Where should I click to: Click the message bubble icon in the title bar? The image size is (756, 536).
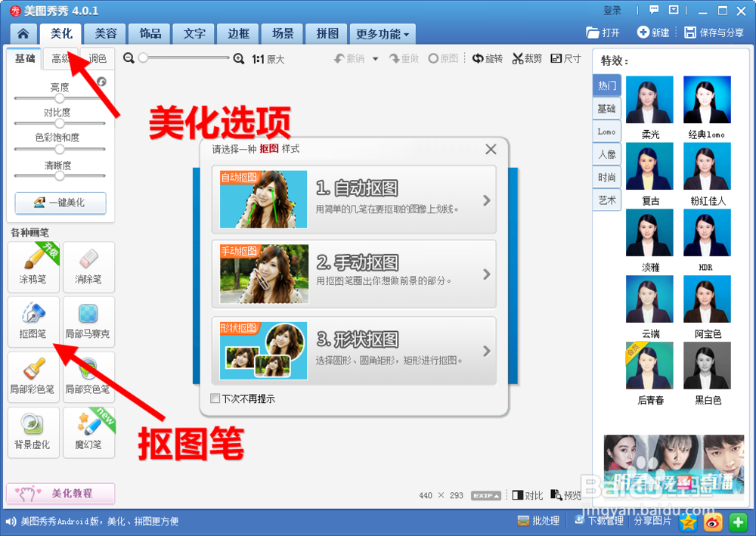point(654,10)
